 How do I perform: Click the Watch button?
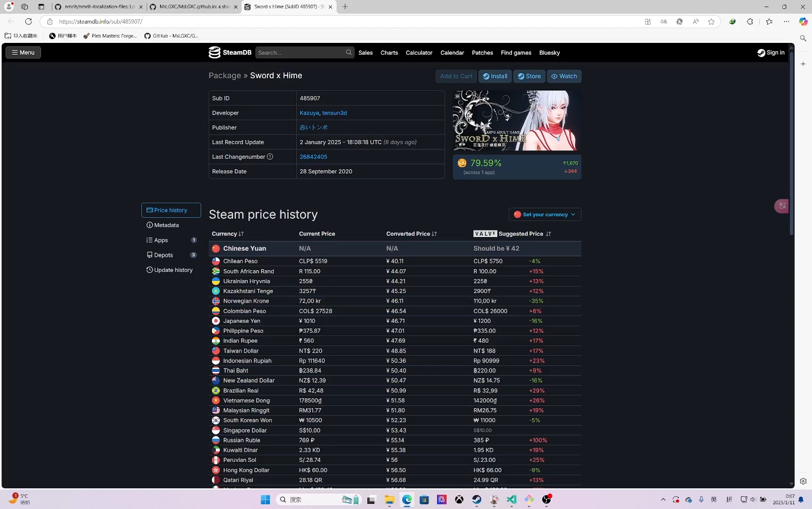click(x=564, y=76)
